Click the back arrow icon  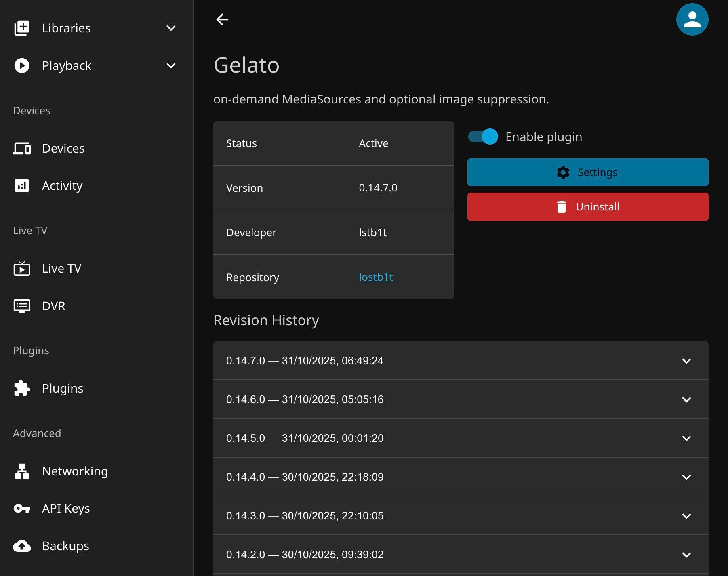pos(222,19)
